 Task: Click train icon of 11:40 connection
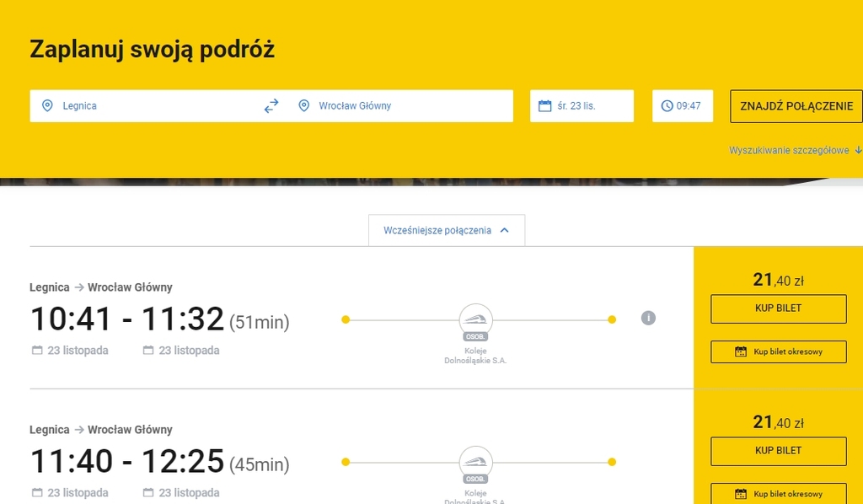coord(475,462)
